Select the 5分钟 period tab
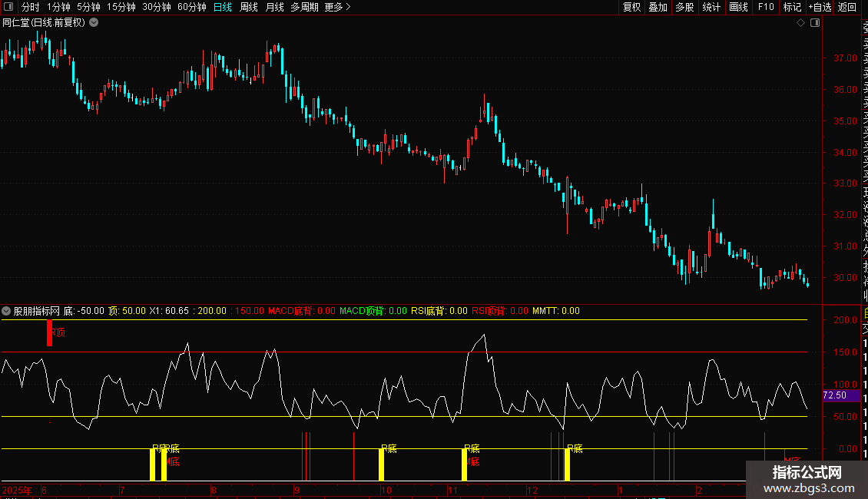 pyautogui.click(x=88, y=7)
